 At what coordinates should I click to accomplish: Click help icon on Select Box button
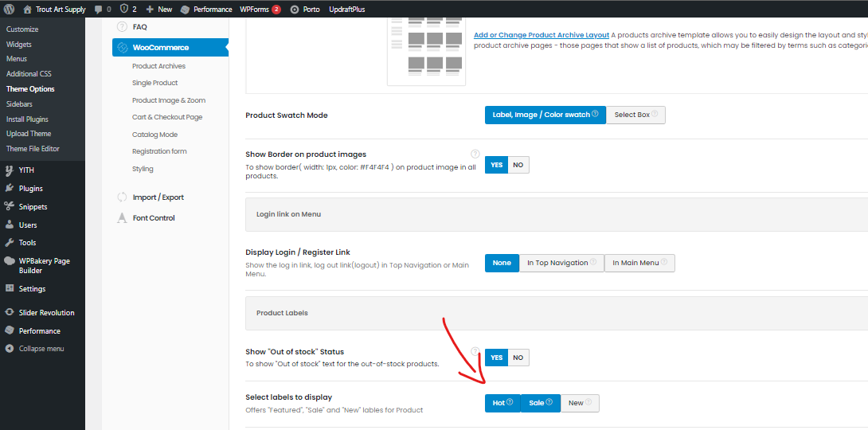click(655, 114)
